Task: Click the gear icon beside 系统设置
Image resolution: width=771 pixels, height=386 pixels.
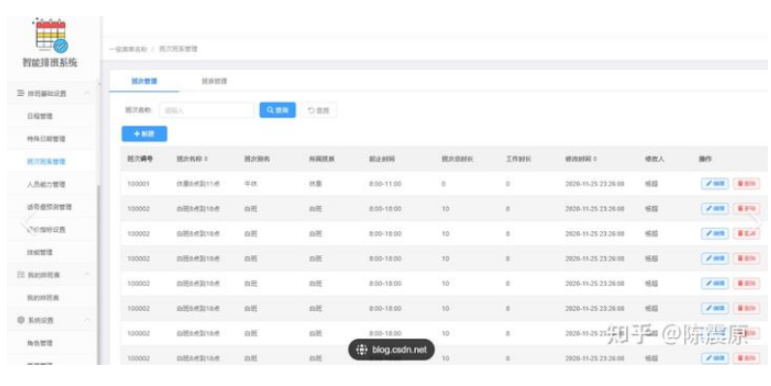Action: [21, 320]
